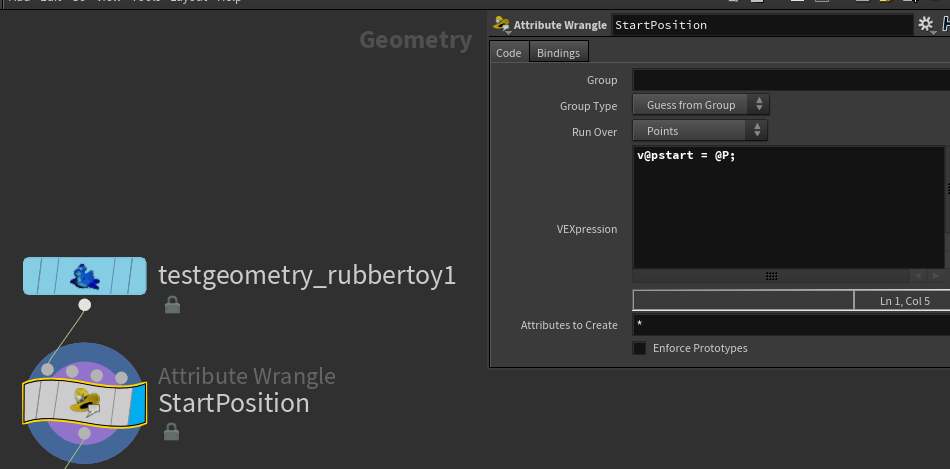
Task: Click the VEX editor resize grip handle
Action: pos(771,276)
